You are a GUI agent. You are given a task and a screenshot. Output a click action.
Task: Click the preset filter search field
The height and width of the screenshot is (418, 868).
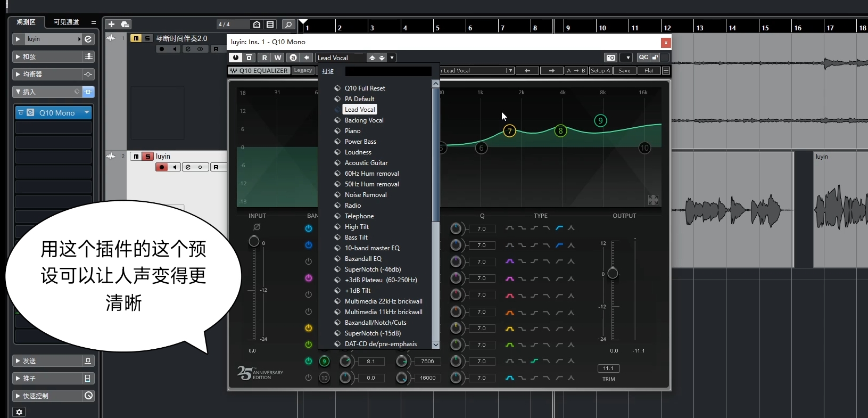coord(388,71)
